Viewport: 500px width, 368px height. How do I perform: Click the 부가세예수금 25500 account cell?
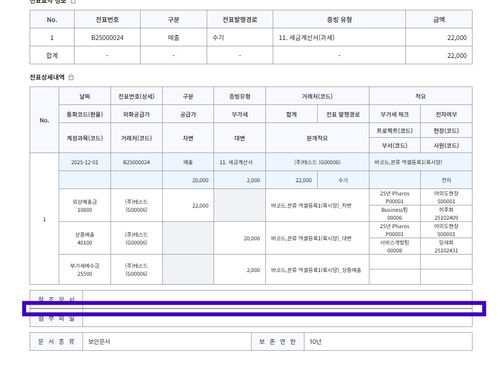click(85, 270)
